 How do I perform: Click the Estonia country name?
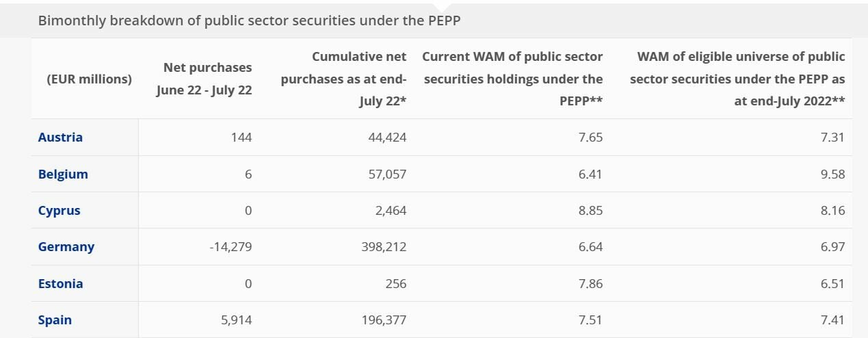pyautogui.click(x=60, y=284)
